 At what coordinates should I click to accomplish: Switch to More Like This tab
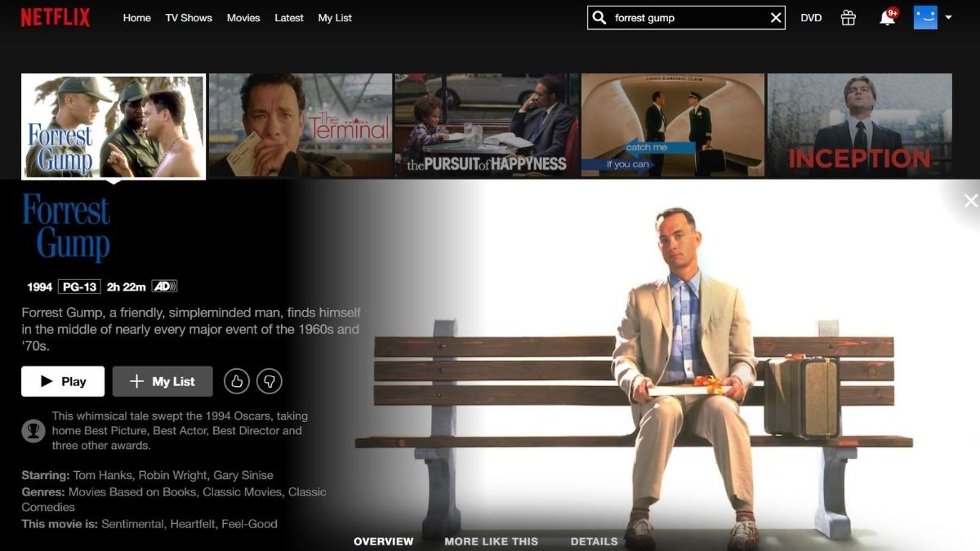coord(492,541)
